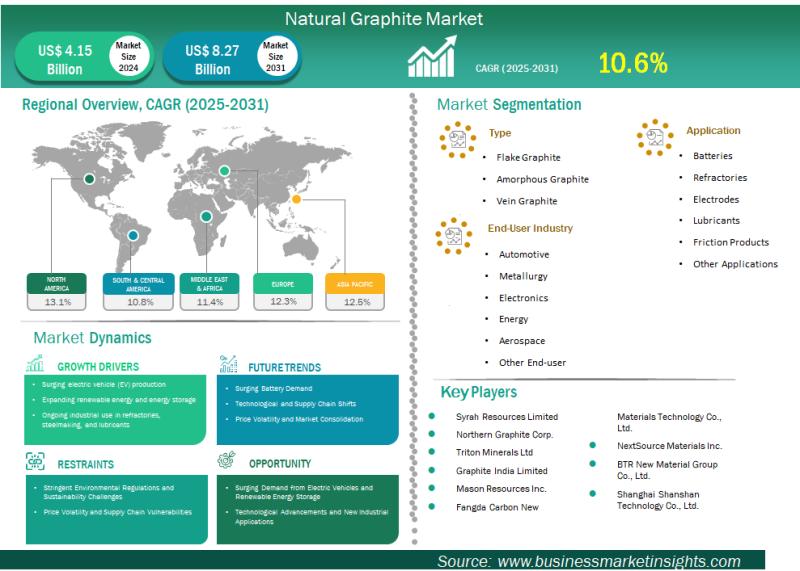The width and height of the screenshot is (800, 571).
Task: Click the Application segmentation icon
Action: [655, 137]
